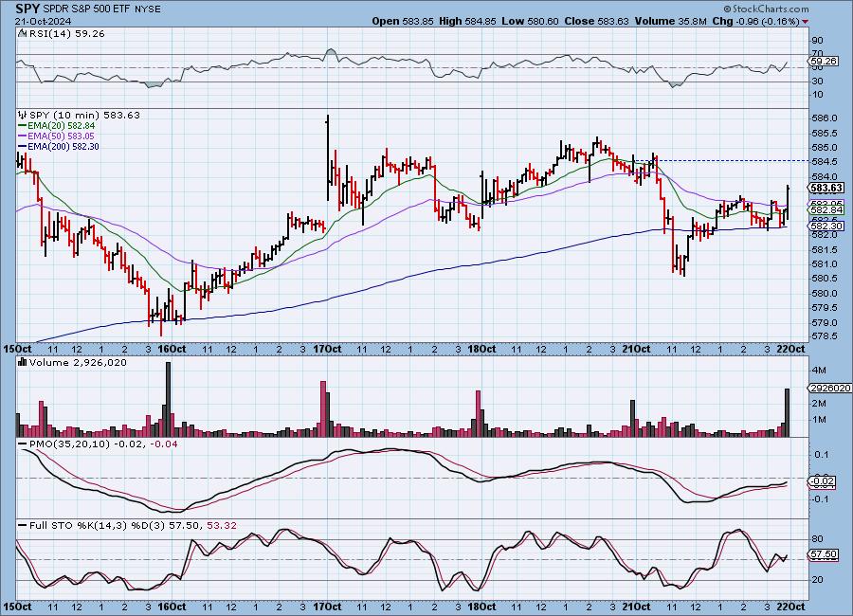Click the boxed 2926020 volume axis tag
The height and width of the screenshot is (616, 853).
point(829,388)
